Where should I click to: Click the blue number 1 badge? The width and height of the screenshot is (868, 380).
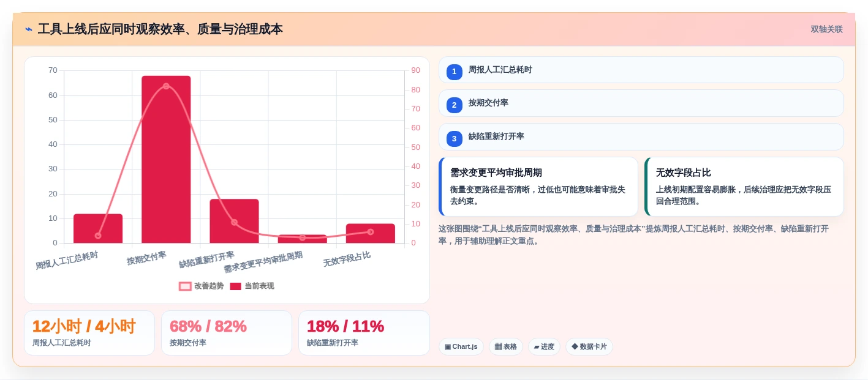pos(454,72)
